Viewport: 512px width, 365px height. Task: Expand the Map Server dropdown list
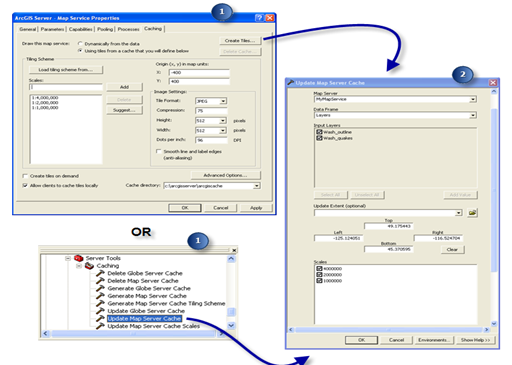coord(473,99)
